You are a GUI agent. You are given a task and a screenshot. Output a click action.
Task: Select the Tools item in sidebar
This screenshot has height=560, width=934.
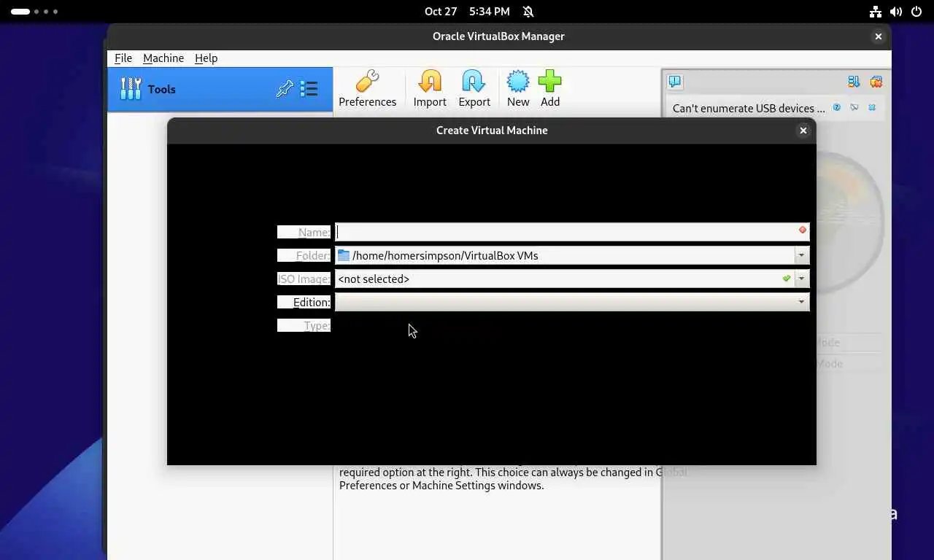point(220,89)
